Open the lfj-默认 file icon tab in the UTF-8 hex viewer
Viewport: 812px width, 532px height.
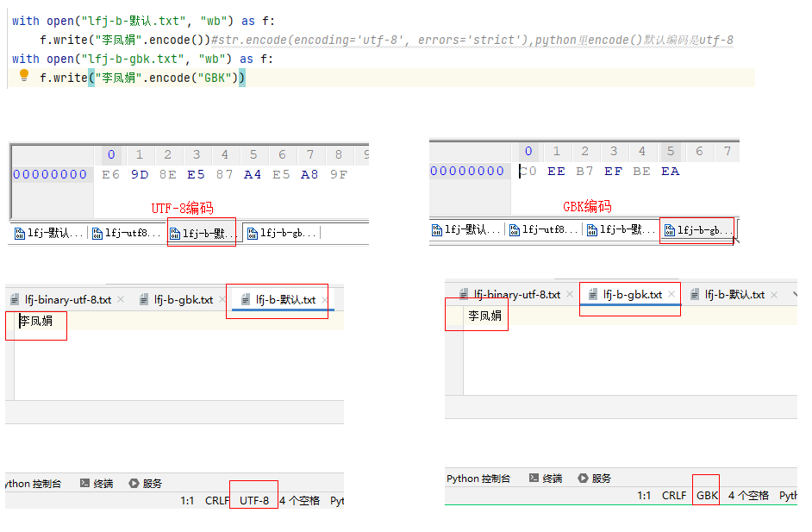[x=19, y=234]
